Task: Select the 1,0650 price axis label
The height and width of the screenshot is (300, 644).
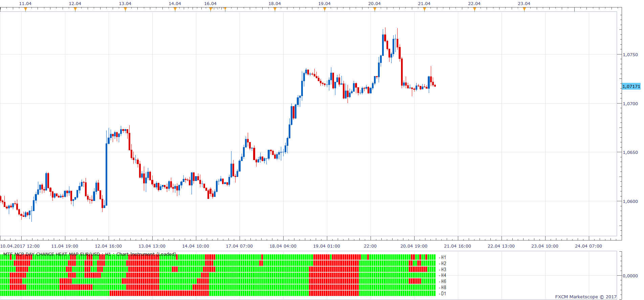Action: click(x=630, y=152)
